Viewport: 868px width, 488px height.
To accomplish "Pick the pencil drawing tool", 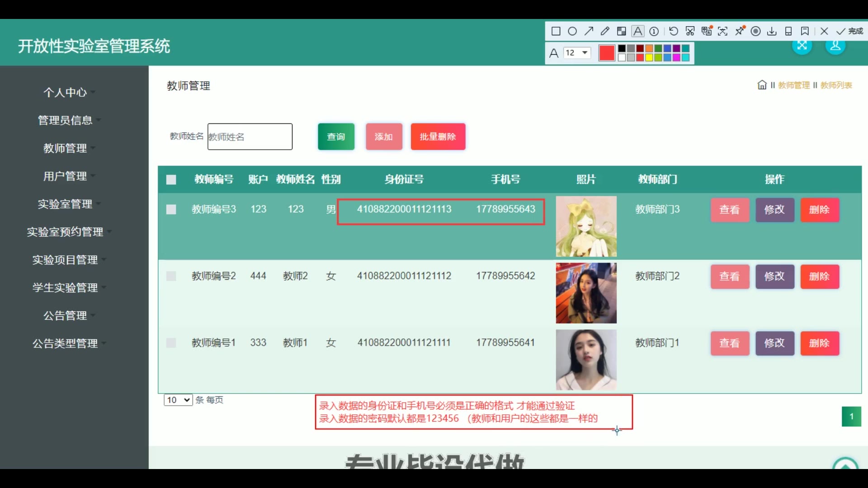I will pyautogui.click(x=605, y=31).
